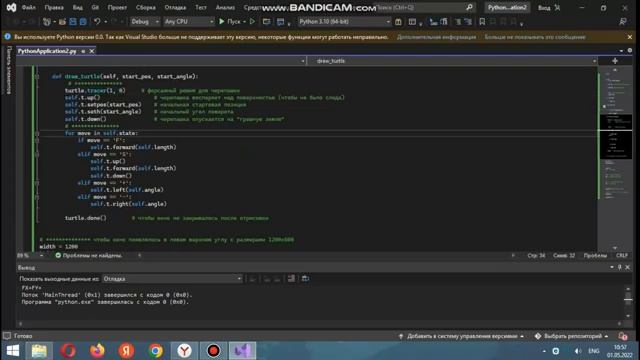Open the Debug configuration dropdown

click(144, 22)
